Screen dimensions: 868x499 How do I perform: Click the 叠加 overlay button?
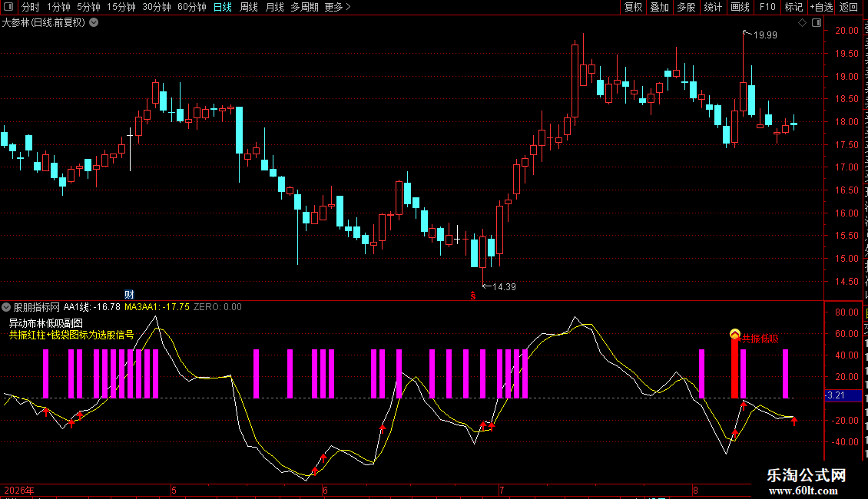[x=659, y=7]
